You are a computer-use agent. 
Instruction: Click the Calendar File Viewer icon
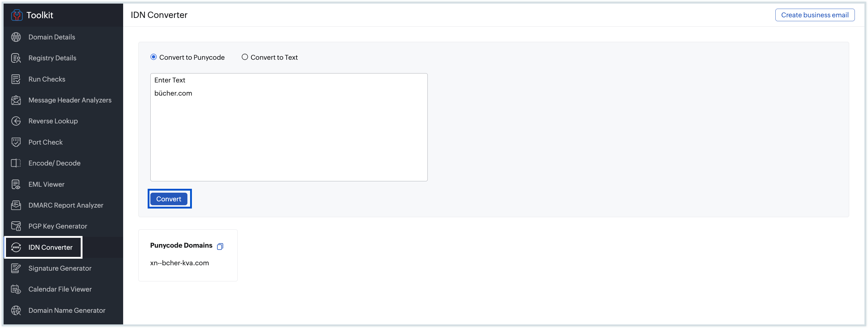click(x=16, y=289)
